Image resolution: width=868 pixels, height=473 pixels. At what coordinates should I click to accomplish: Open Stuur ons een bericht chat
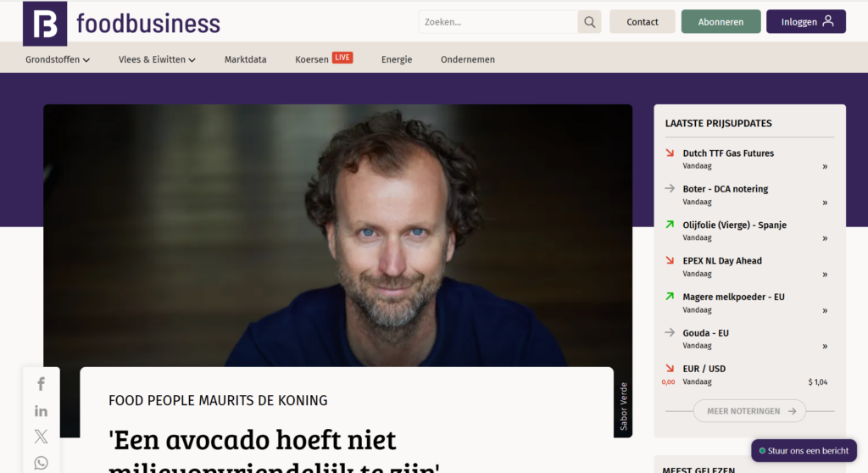click(804, 451)
